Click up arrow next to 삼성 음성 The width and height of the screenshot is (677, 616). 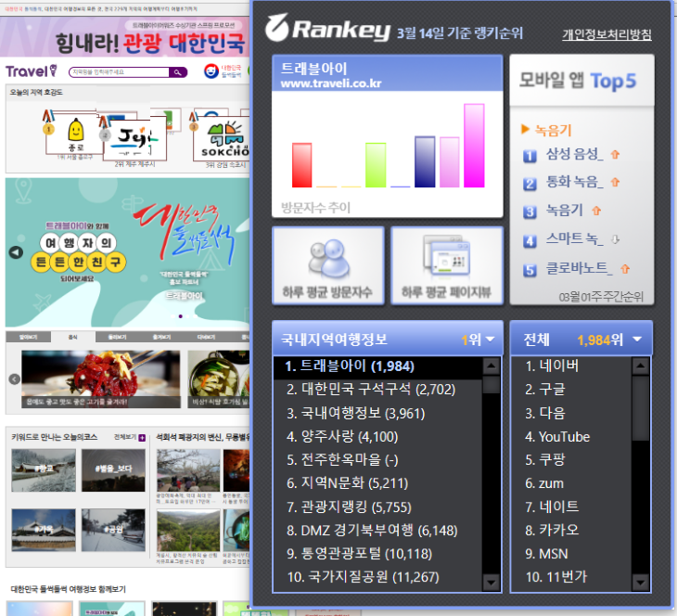[x=615, y=154]
